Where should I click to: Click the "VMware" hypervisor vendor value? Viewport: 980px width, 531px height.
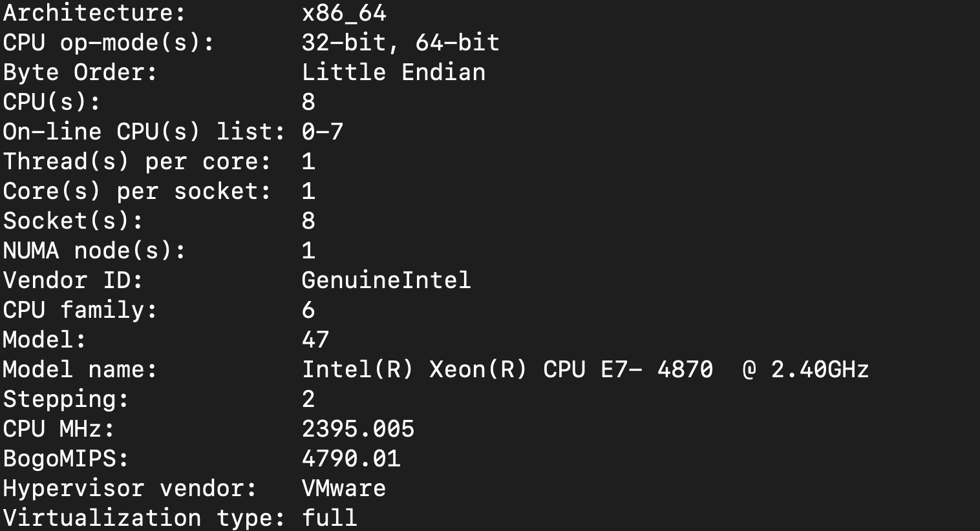click(343, 488)
